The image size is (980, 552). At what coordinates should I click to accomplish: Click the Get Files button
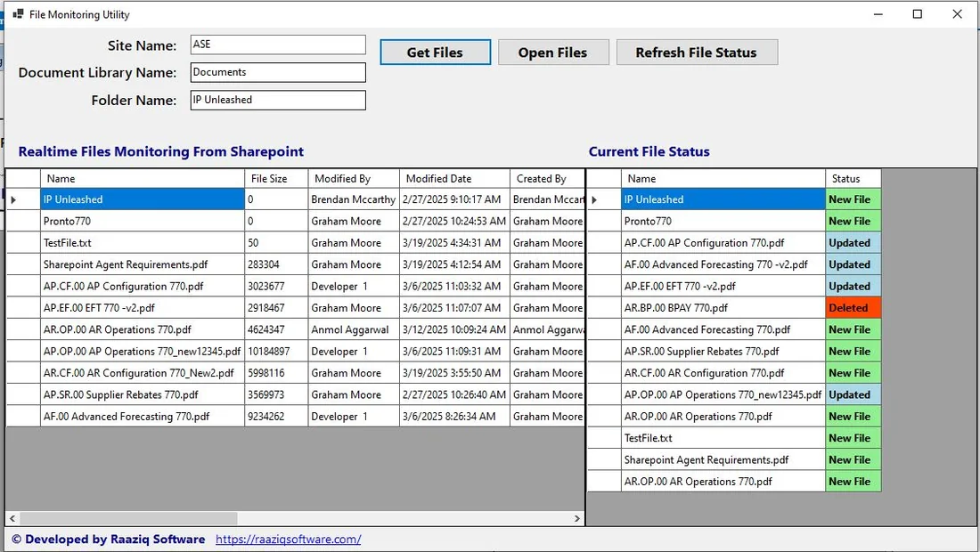click(435, 53)
